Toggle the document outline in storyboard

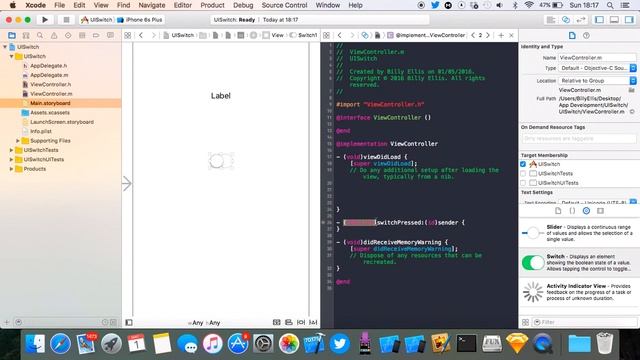point(129,322)
